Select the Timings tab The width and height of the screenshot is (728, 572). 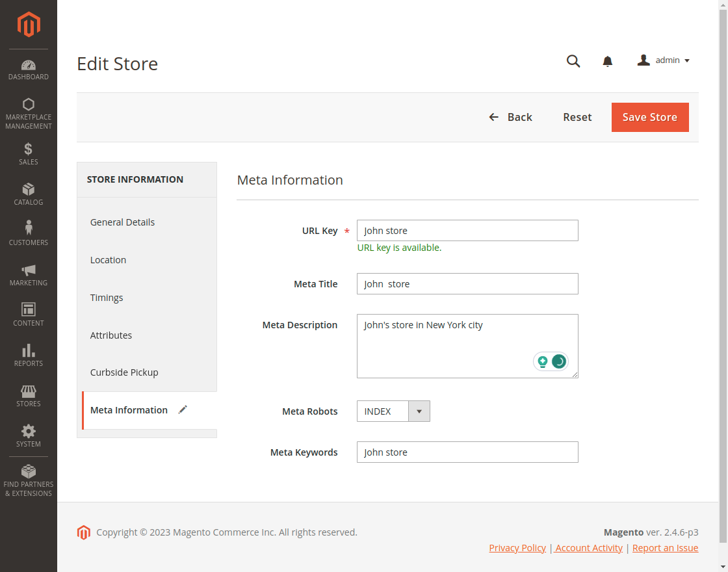pyautogui.click(x=107, y=298)
